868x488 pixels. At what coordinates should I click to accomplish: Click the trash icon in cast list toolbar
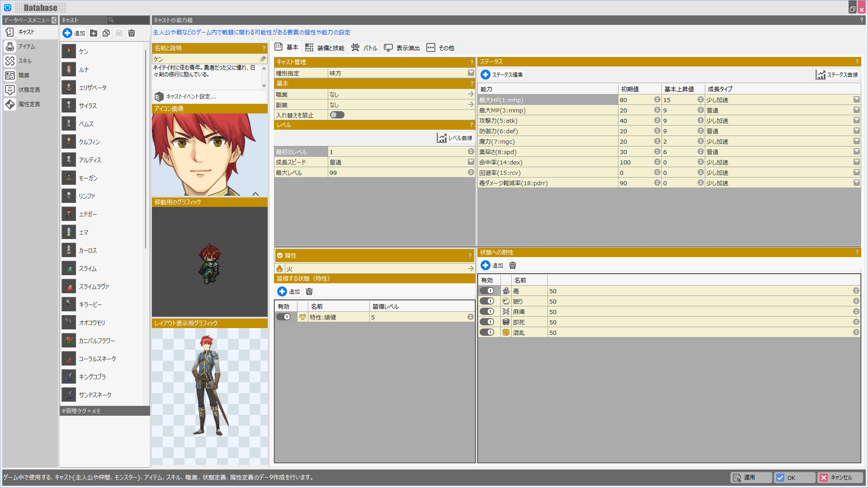click(132, 33)
